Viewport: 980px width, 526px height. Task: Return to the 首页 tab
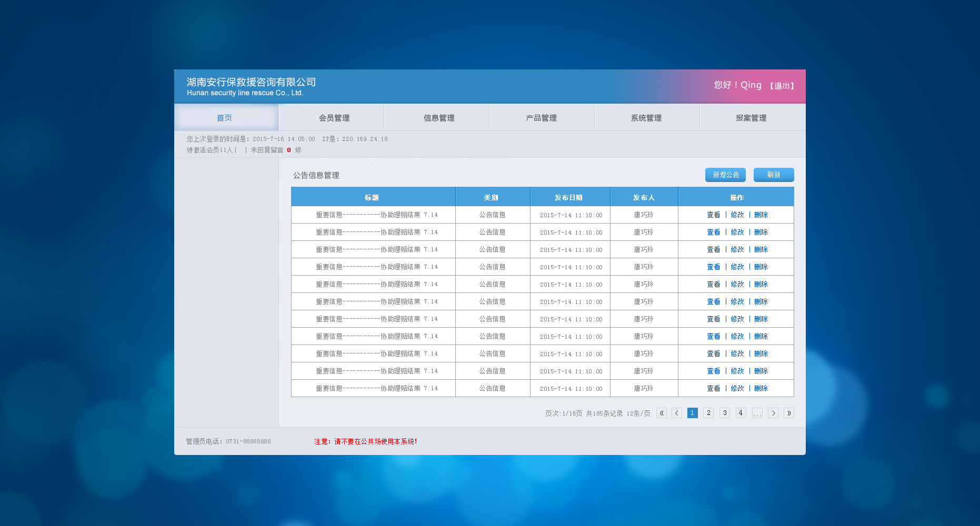[x=224, y=117]
